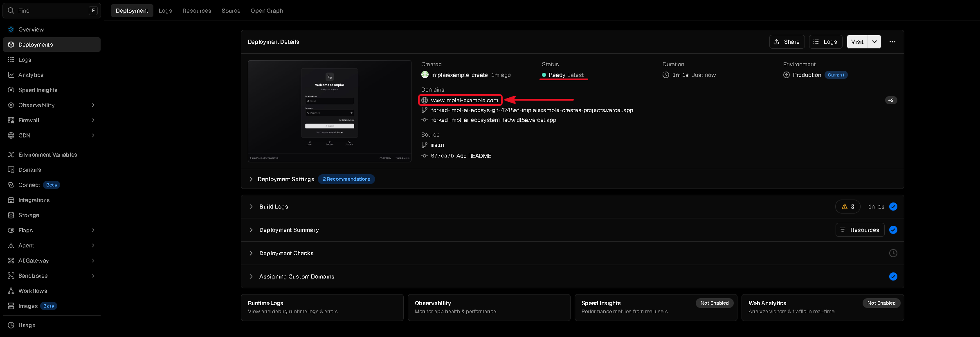980x337 pixels.
Task: Click the Overview sidebar icon
Action: (11, 29)
